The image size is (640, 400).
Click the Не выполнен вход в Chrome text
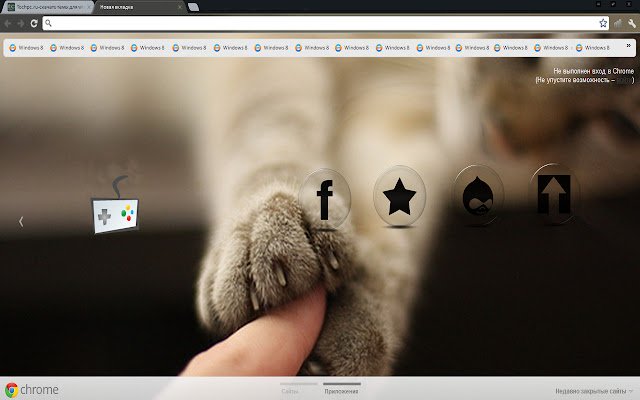coord(593,71)
